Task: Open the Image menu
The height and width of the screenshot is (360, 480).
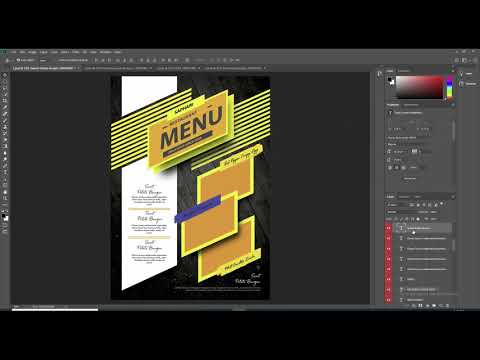Action: click(32, 52)
